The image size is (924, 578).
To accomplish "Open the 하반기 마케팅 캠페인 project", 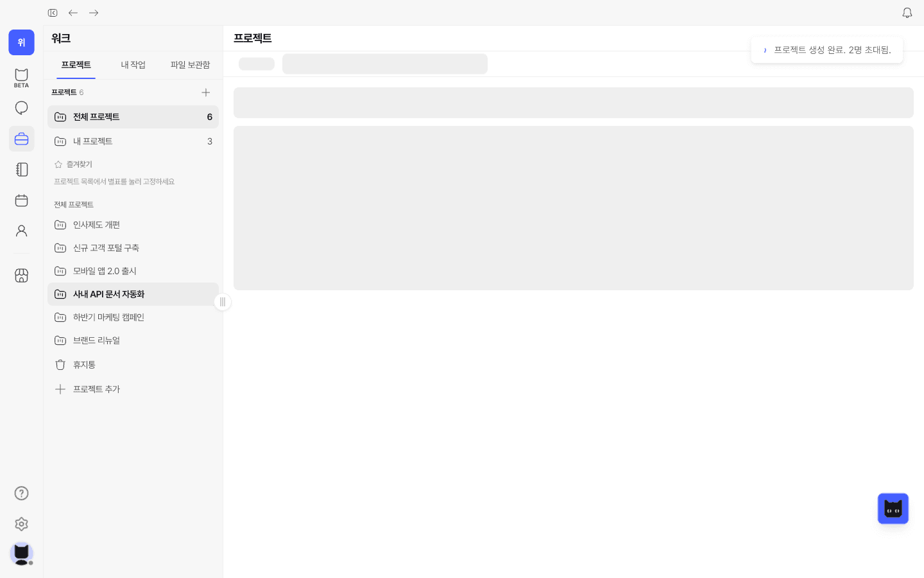I will [x=133, y=317].
